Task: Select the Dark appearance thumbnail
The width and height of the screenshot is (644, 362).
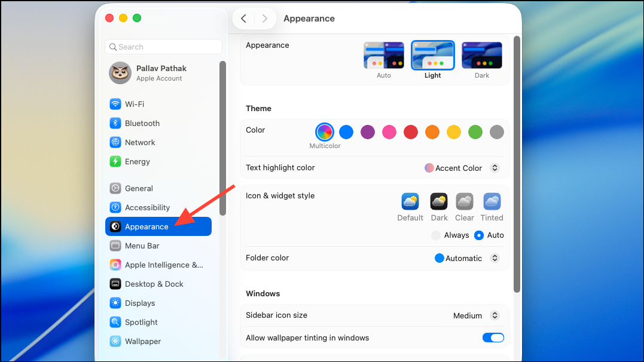Action: coord(482,56)
